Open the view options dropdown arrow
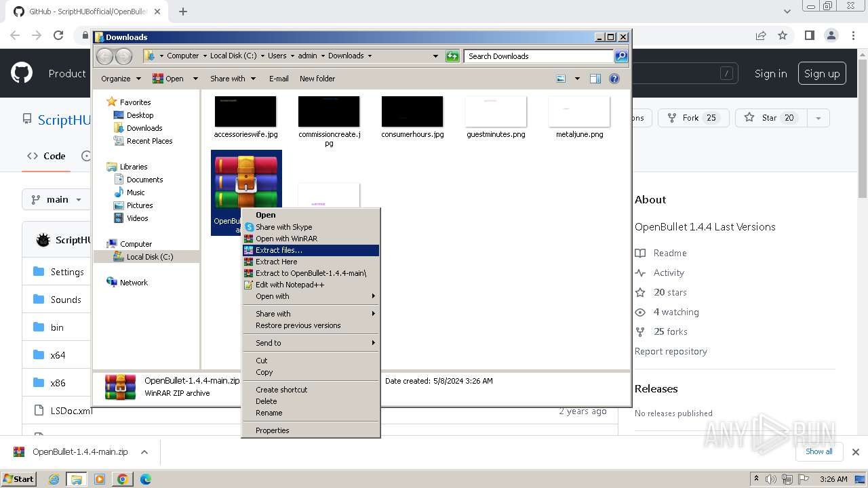Image resolution: width=868 pixels, height=488 pixels. 577,79
